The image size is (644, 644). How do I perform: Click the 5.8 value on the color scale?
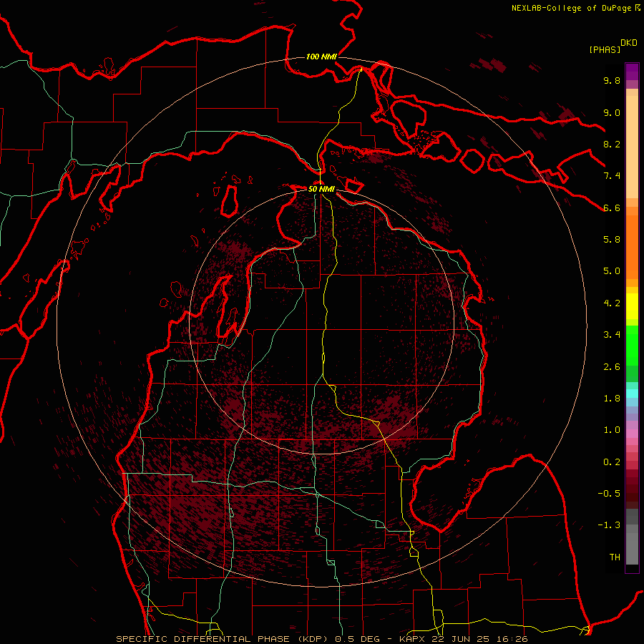click(612, 240)
